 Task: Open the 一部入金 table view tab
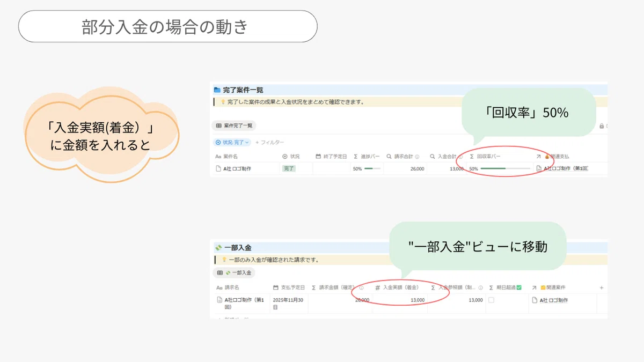tap(233, 272)
